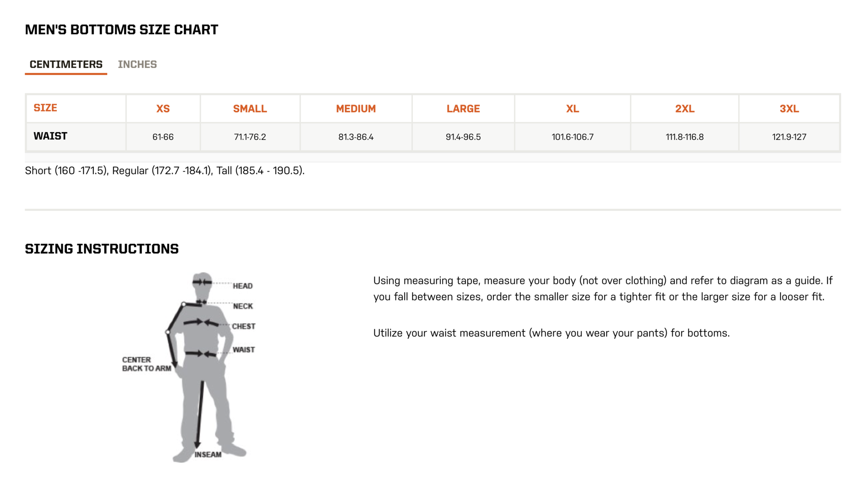Click the LARGE size column header
868x503 pixels.
463,109
